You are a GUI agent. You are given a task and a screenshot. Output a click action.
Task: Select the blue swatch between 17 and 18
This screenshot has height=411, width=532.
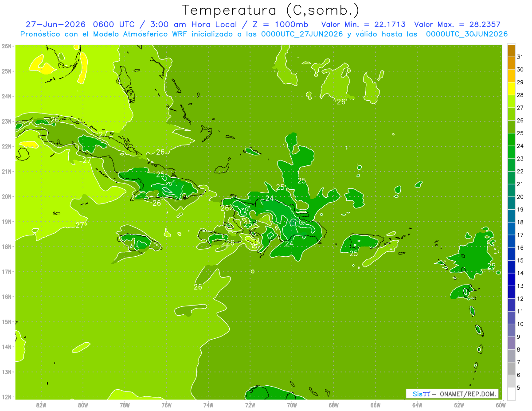pyautogui.click(x=511, y=229)
